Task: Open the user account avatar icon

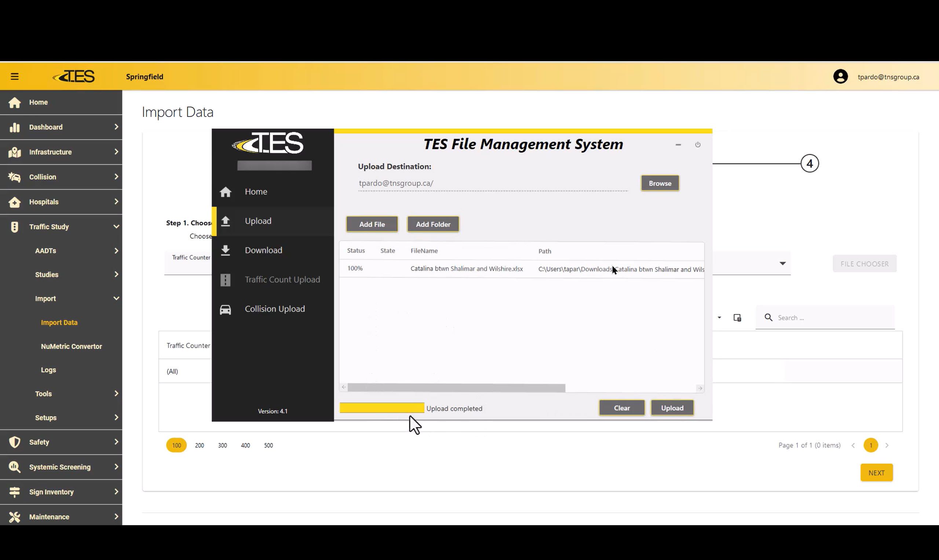Action: (x=840, y=77)
